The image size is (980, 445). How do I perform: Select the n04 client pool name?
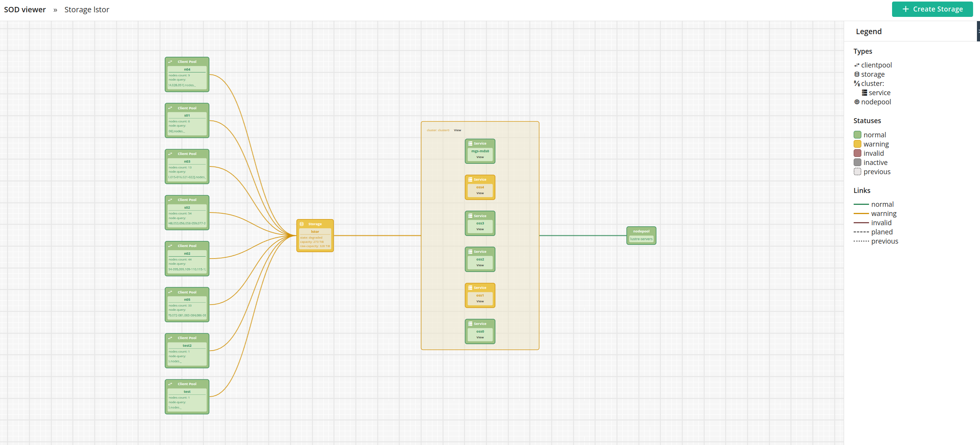[x=187, y=69]
